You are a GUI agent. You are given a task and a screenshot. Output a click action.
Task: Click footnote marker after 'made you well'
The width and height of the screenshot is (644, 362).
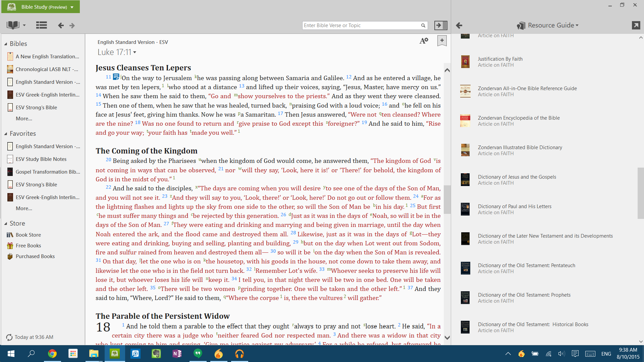tap(239, 131)
